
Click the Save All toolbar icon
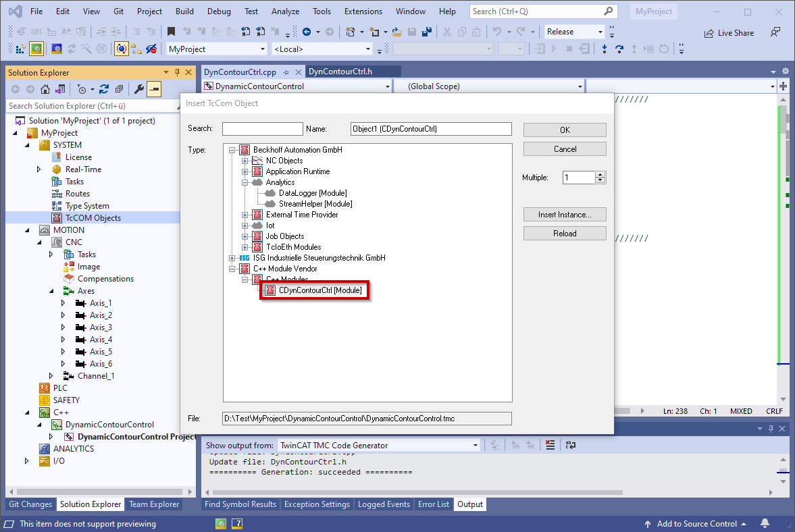coord(428,31)
